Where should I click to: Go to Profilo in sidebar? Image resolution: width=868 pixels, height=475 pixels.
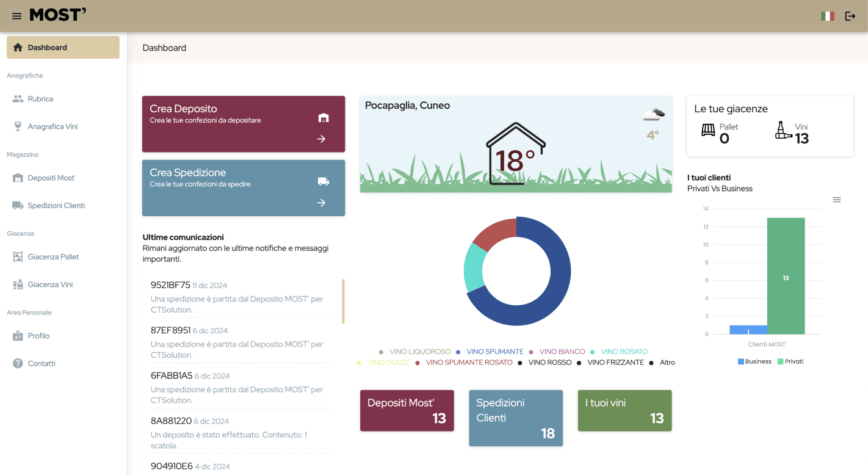pos(38,336)
